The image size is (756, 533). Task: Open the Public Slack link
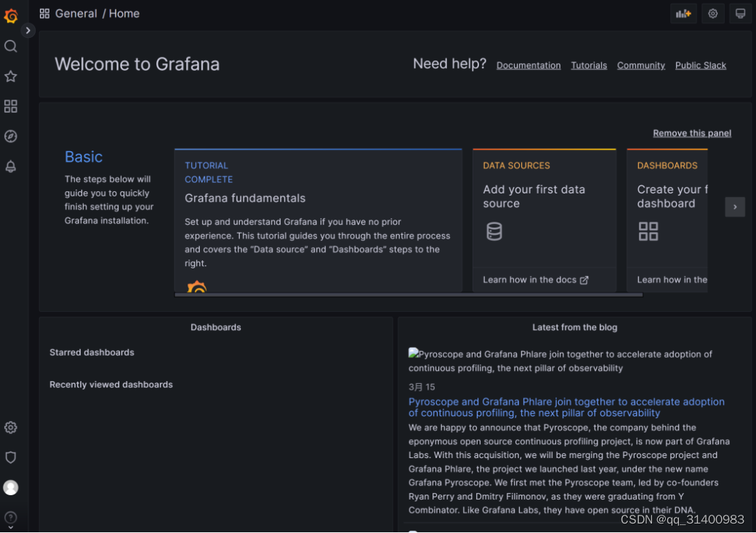click(700, 65)
